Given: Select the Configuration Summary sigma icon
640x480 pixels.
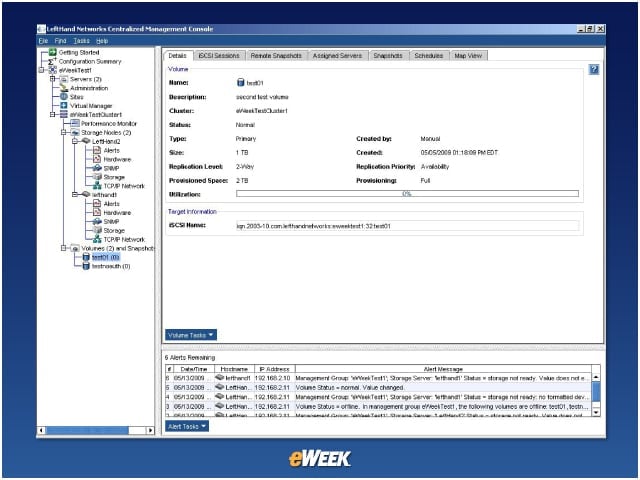Looking at the screenshot, I should click(x=52, y=61).
